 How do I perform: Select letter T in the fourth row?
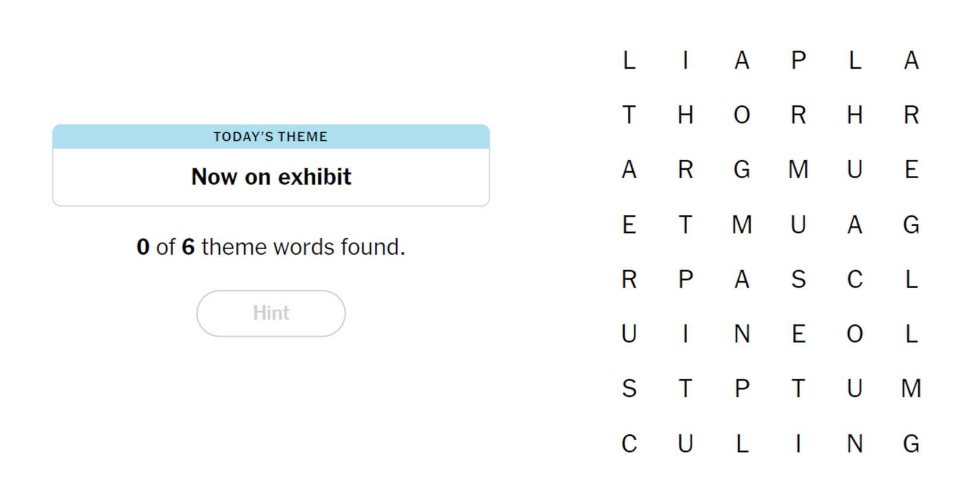pos(685,225)
